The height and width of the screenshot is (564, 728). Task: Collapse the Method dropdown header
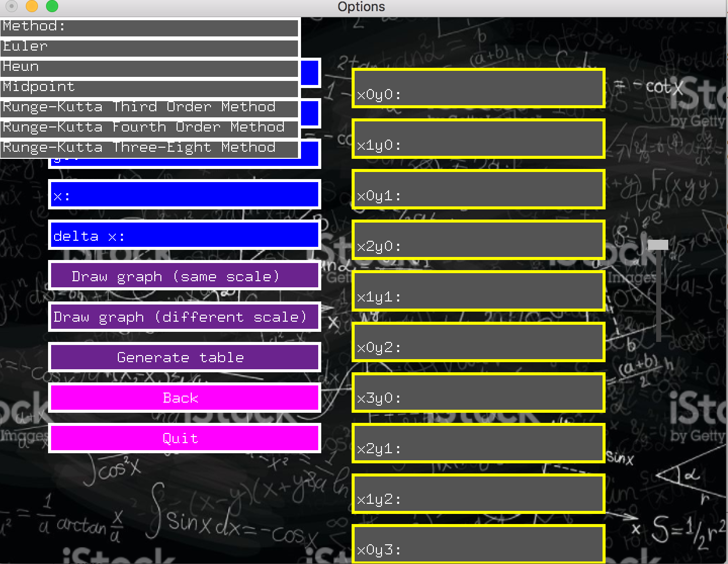click(x=150, y=27)
